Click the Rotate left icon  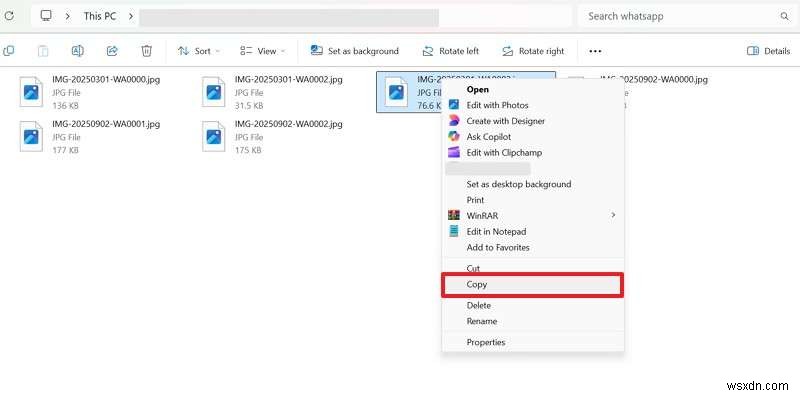point(428,51)
